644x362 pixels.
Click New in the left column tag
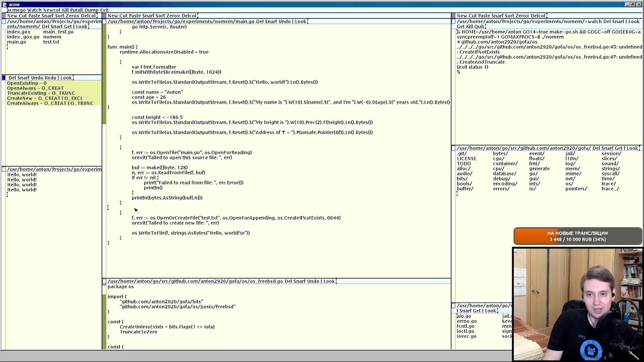pos(12,16)
